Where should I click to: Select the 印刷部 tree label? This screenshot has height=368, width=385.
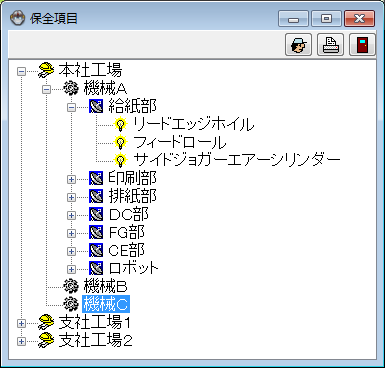point(132,178)
